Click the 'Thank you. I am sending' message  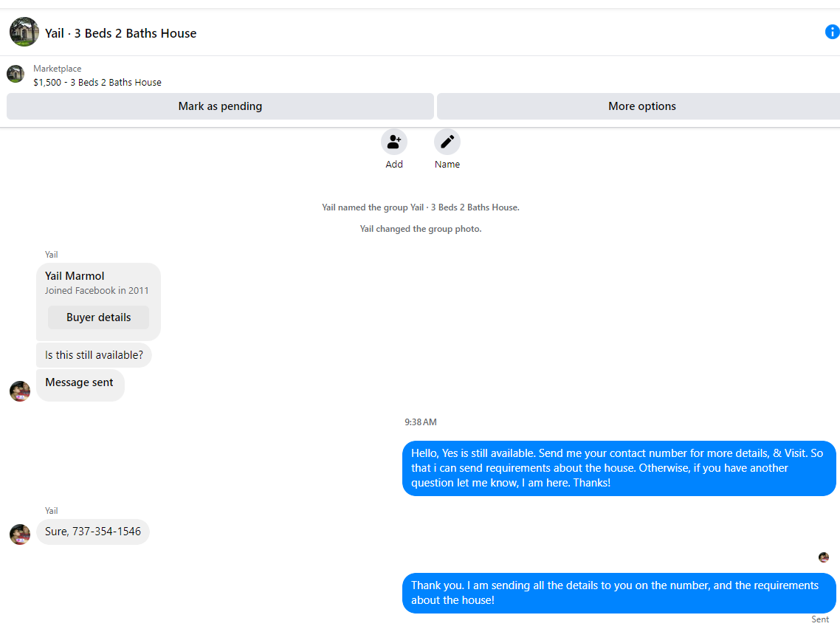619,593
